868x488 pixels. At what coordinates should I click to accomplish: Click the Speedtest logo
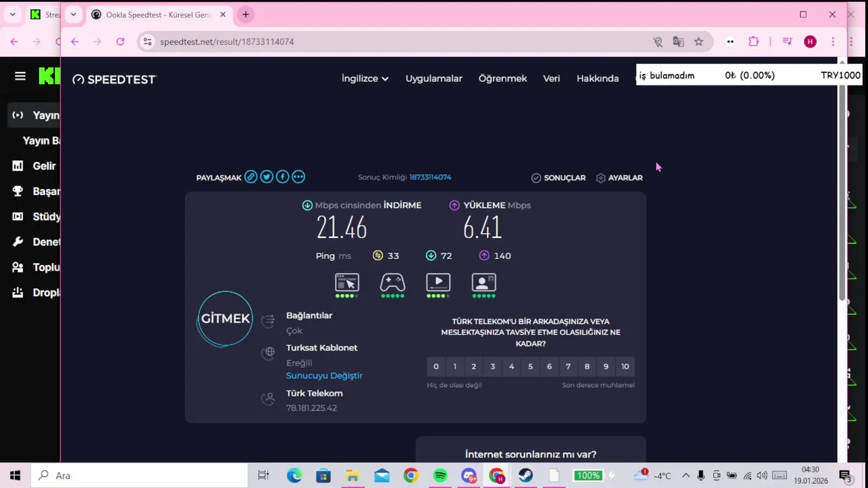(115, 79)
